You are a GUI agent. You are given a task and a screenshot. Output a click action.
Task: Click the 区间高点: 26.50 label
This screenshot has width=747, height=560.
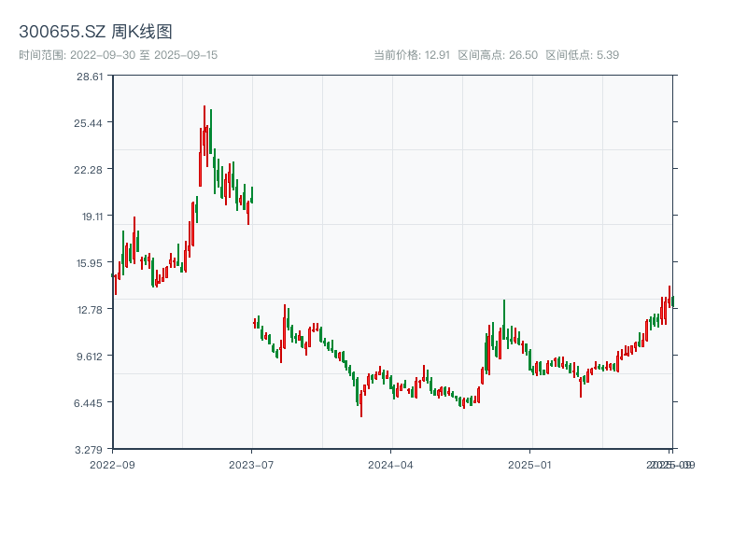[x=498, y=55]
